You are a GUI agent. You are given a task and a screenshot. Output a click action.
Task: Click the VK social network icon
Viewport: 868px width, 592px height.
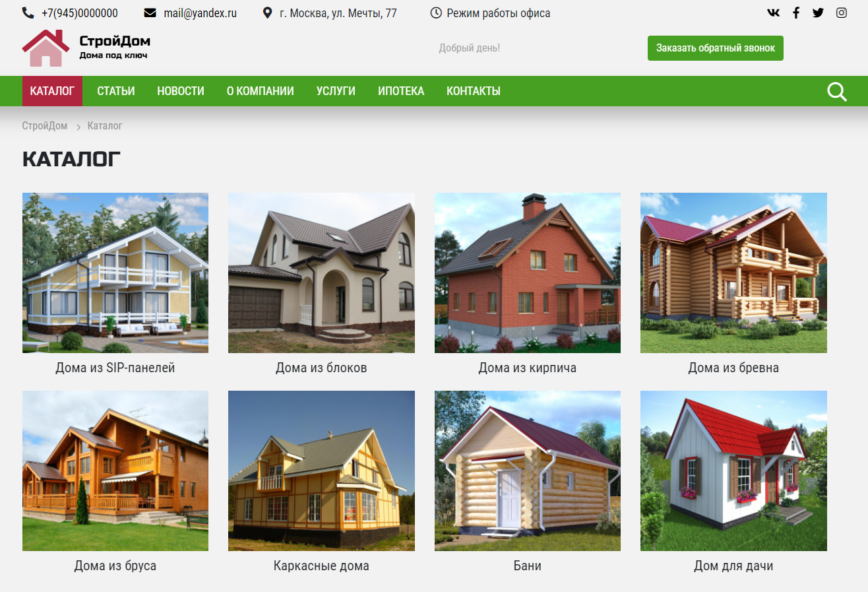773,13
